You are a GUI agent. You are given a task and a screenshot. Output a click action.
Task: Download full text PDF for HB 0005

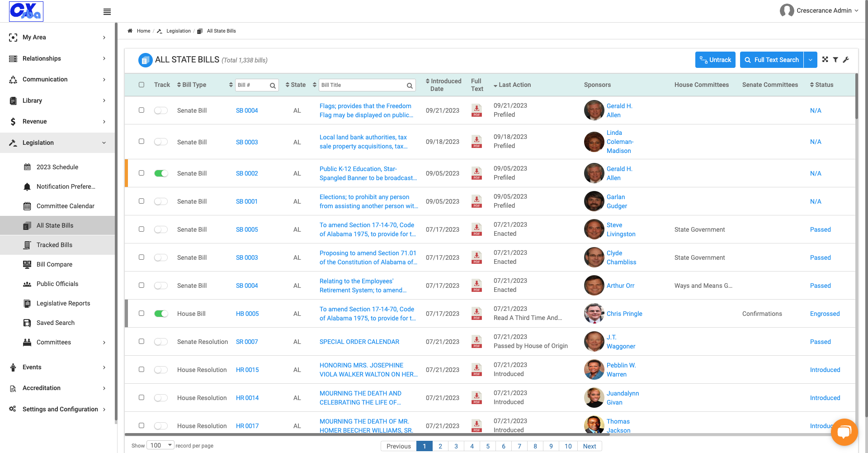(476, 314)
